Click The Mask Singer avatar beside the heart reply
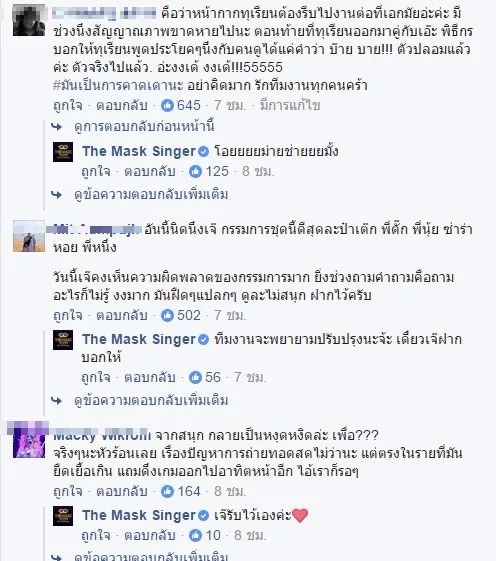 63,516
